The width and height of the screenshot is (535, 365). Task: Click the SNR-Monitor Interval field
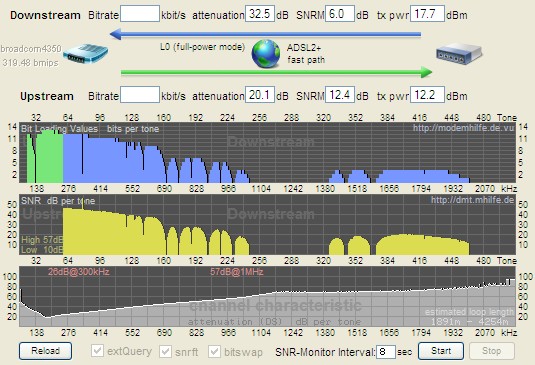click(386, 351)
